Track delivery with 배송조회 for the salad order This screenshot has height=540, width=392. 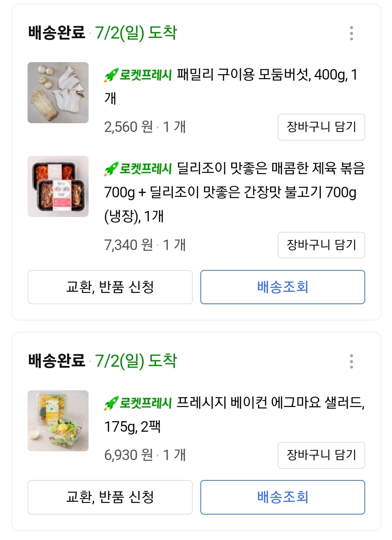tap(282, 497)
